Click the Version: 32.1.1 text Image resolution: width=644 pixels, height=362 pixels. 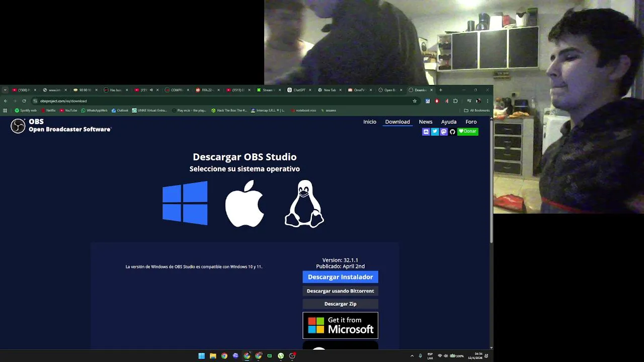(340, 260)
